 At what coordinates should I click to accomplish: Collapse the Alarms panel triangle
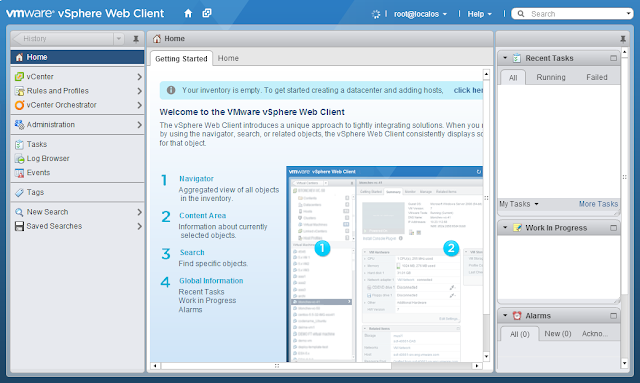(505, 315)
